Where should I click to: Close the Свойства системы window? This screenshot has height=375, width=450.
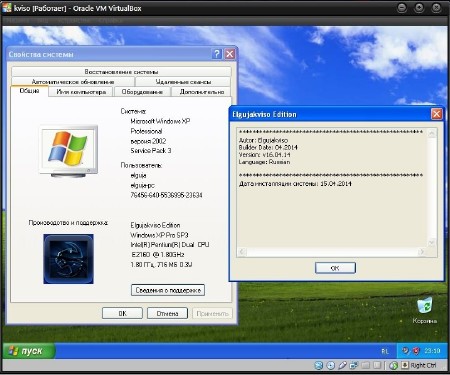pos(230,54)
